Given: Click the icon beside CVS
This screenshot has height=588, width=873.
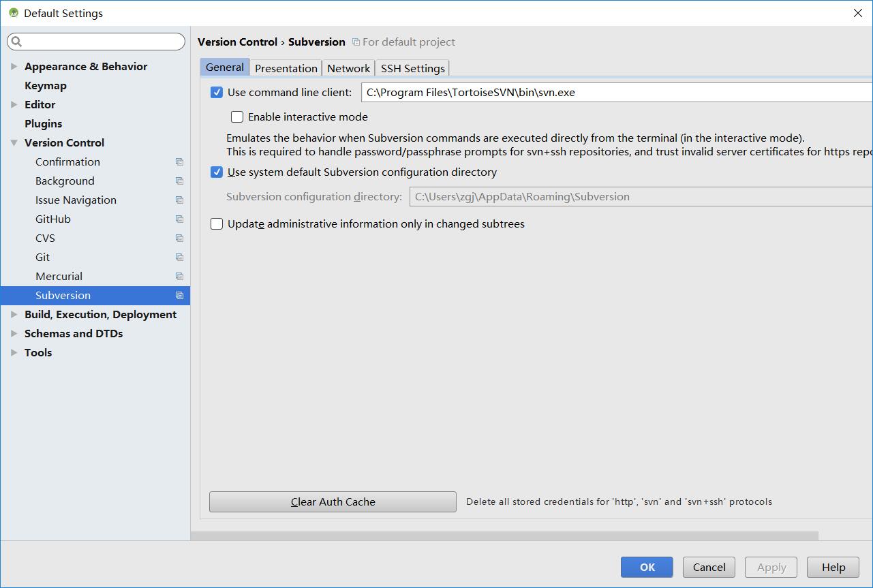Looking at the screenshot, I should (x=179, y=238).
